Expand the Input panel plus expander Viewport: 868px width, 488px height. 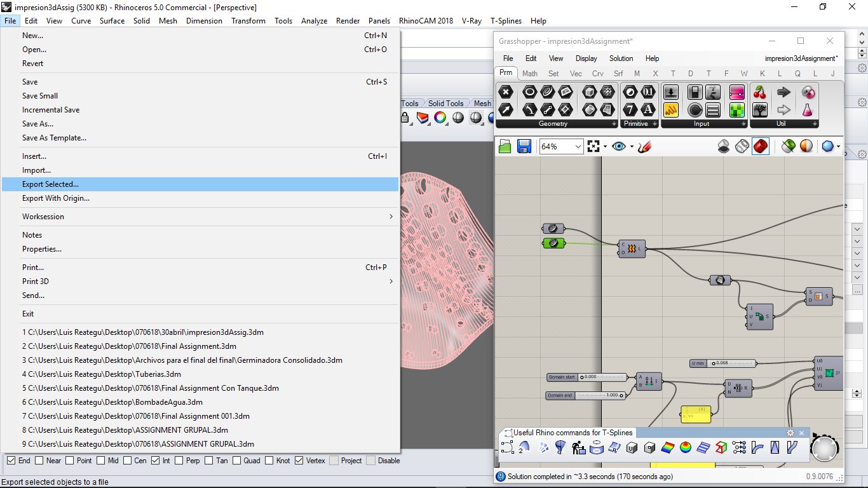[743, 124]
